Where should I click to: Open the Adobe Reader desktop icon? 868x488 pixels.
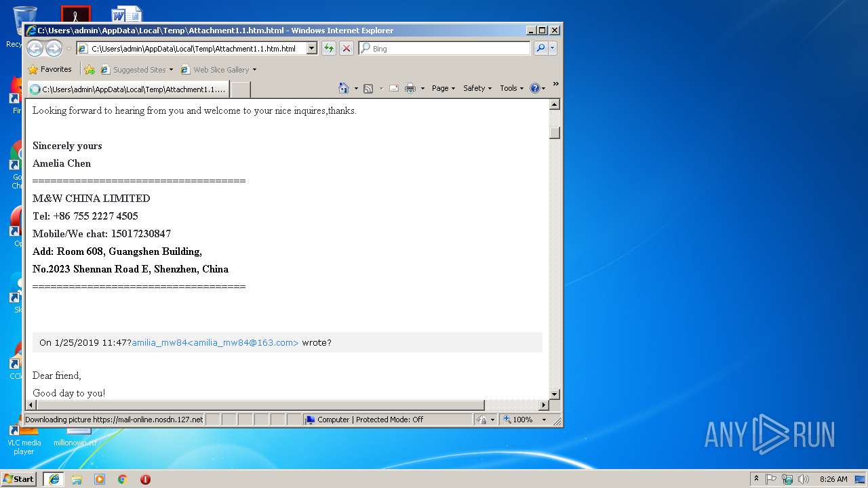[x=75, y=14]
